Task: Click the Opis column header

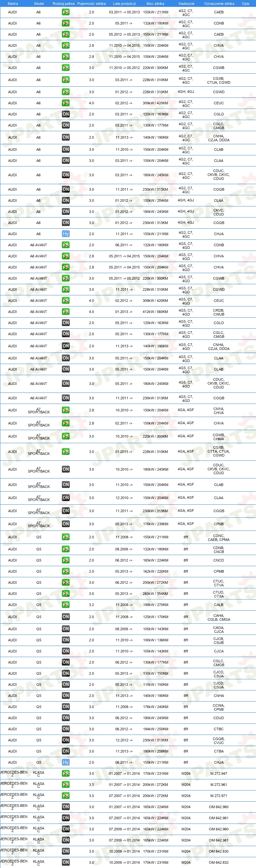Action: 246,4
